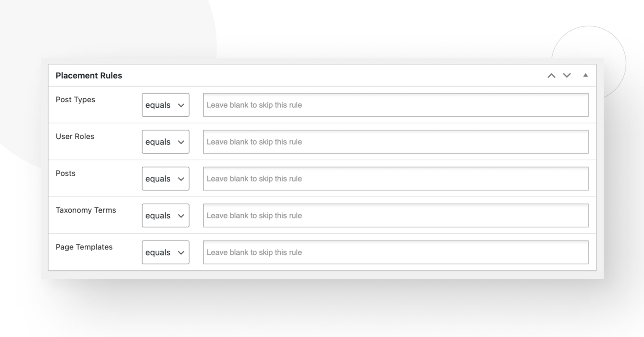Collapse the Placement Rules panel via triangle icon

(x=585, y=75)
